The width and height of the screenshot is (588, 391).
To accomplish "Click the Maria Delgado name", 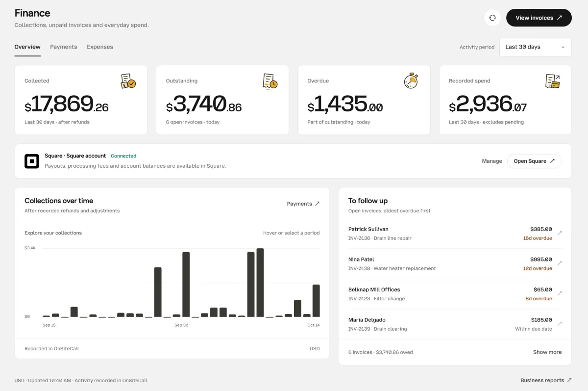I will tap(367, 320).
